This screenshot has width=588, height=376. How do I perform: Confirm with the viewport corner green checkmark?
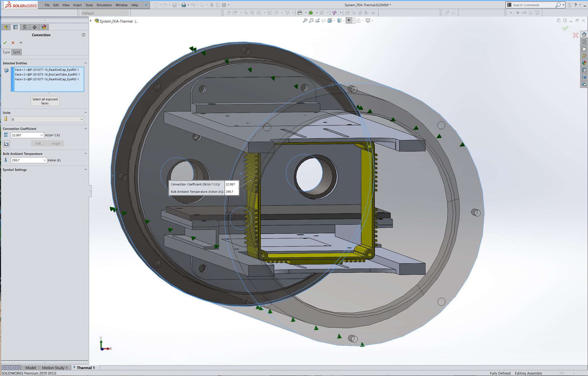(565, 28)
